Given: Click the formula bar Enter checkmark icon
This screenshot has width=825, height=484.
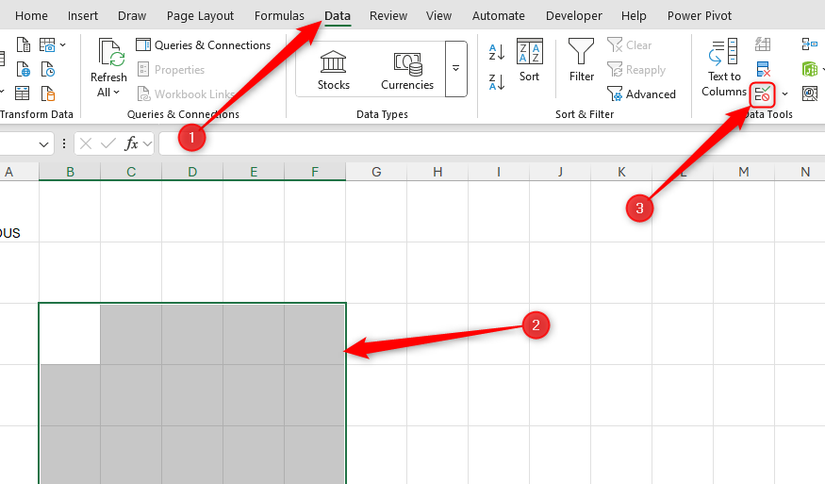Looking at the screenshot, I should click(108, 143).
